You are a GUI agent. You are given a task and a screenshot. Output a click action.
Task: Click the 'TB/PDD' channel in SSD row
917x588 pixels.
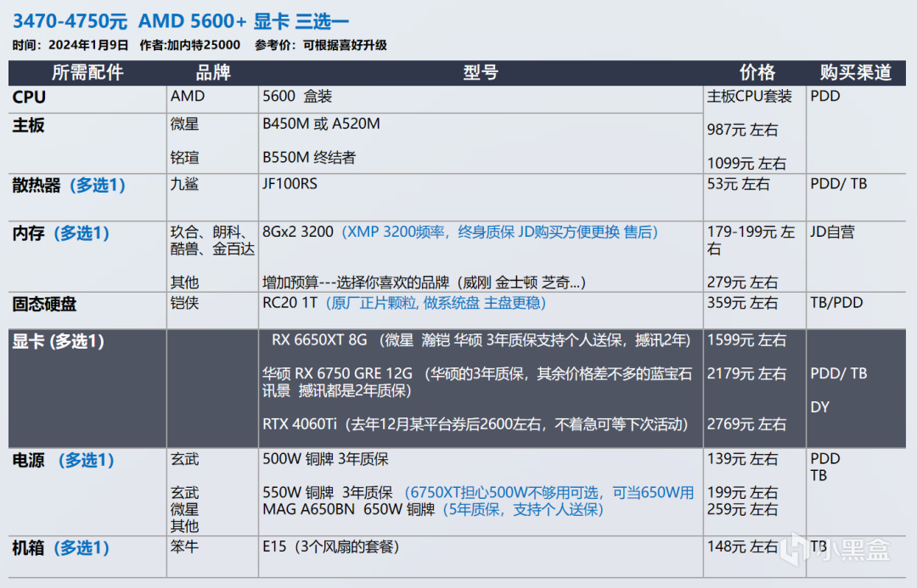(x=836, y=303)
